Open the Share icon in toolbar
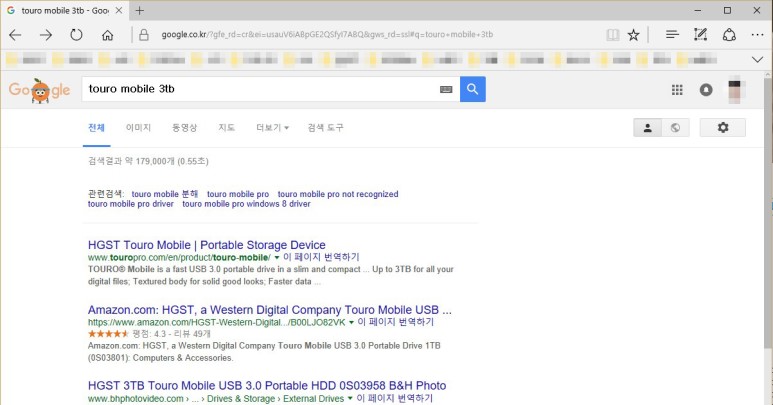 729,34
